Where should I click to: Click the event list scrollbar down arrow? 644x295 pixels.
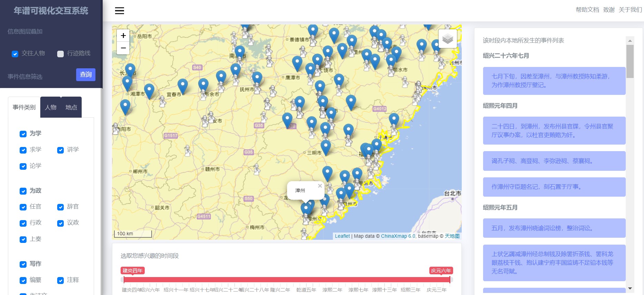tap(630, 288)
